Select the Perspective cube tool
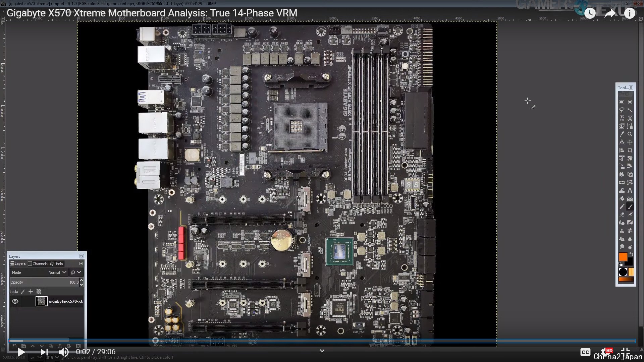 tap(630, 174)
